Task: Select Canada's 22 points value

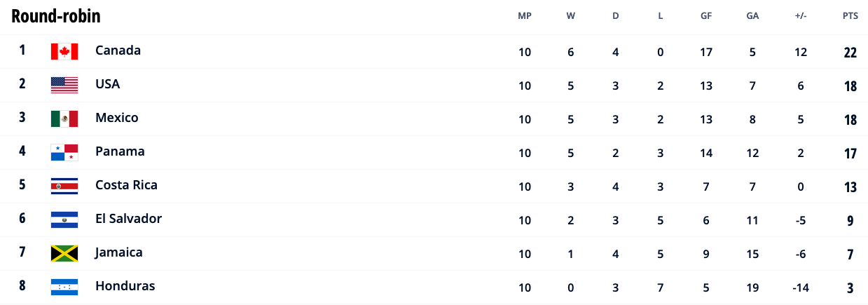Action: [850, 53]
